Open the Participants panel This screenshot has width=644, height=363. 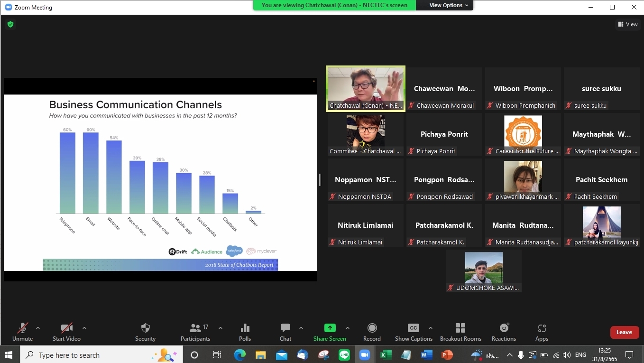195,332
